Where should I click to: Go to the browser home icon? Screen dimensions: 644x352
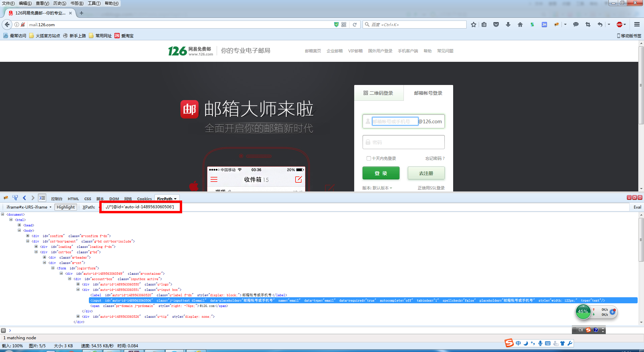(x=520, y=25)
